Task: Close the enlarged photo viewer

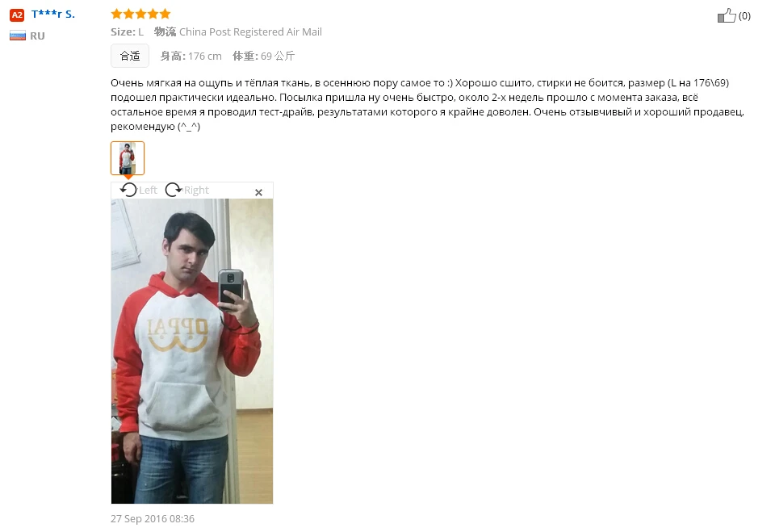Action: [258, 192]
